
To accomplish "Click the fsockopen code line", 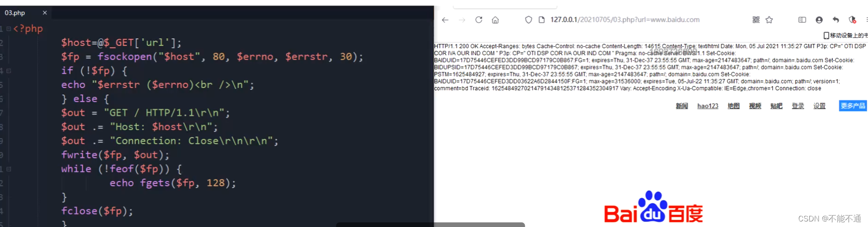I will (x=212, y=56).
